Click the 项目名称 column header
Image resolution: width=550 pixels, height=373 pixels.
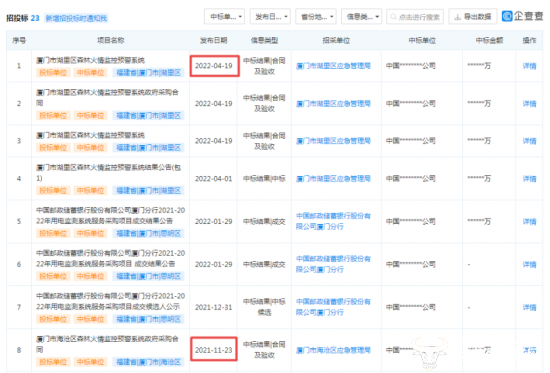110,40
